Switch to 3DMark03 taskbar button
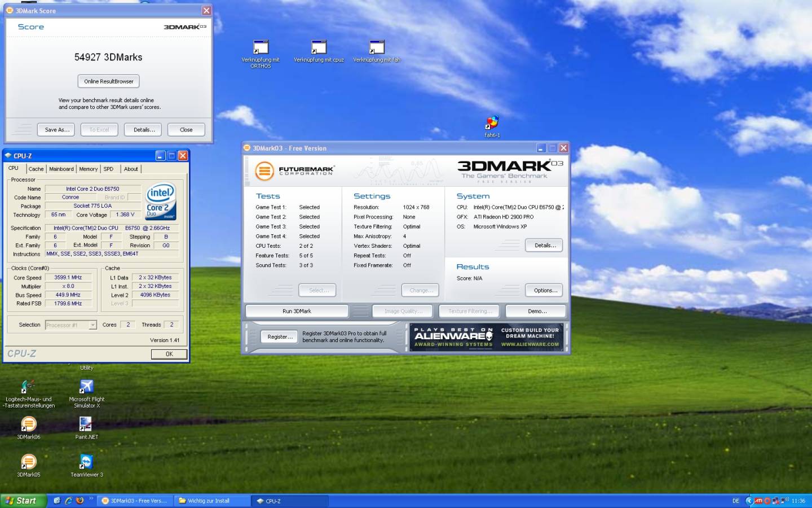This screenshot has width=812, height=508. 134,501
